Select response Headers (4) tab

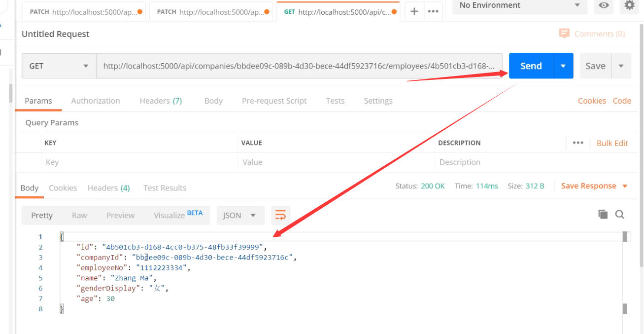pyautogui.click(x=109, y=188)
